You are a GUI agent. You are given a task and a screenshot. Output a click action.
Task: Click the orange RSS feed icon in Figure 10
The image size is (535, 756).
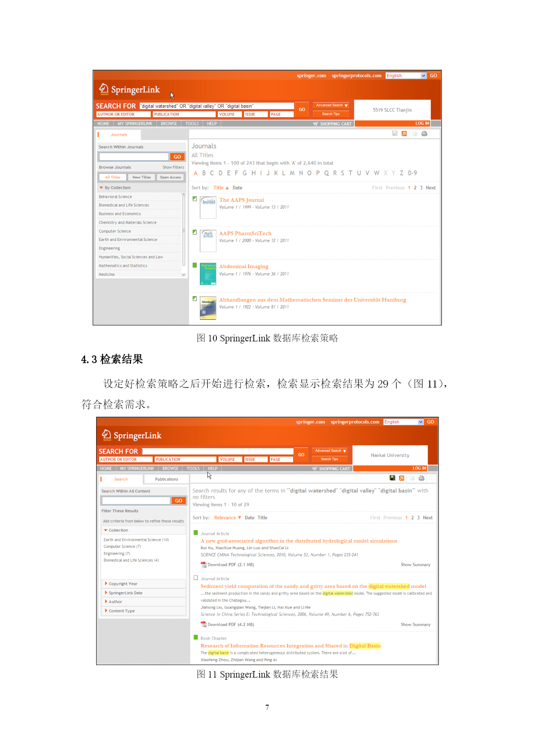(404, 134)
